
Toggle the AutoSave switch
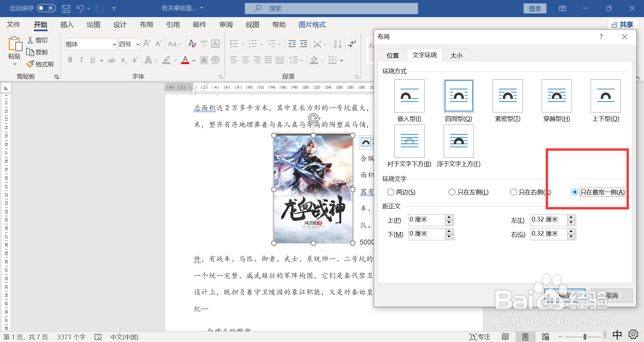pyautogui.click(x=46, y=8)
